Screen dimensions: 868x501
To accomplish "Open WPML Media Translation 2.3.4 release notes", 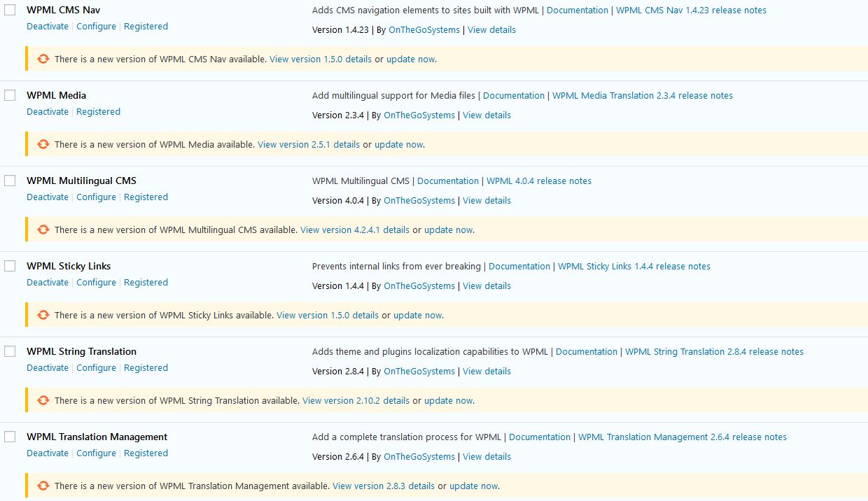I will coord(643,96).
